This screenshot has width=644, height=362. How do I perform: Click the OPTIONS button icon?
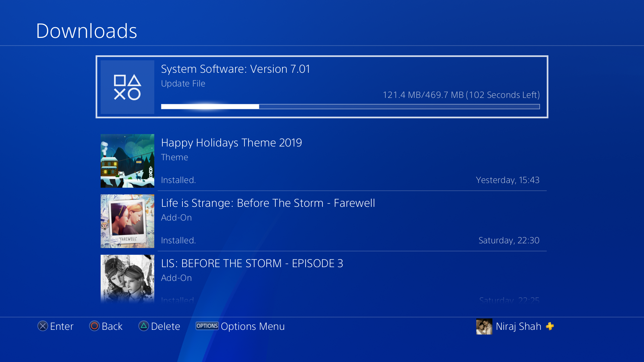point(207,326)
